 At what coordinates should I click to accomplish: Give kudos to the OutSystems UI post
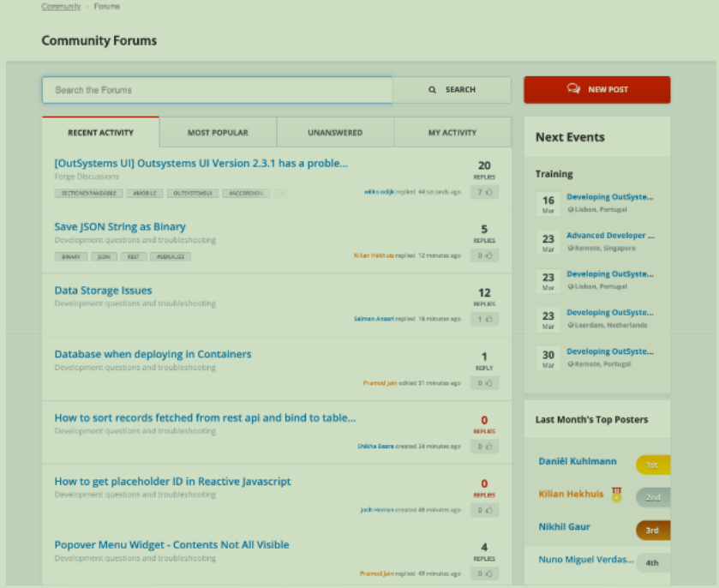491,191
